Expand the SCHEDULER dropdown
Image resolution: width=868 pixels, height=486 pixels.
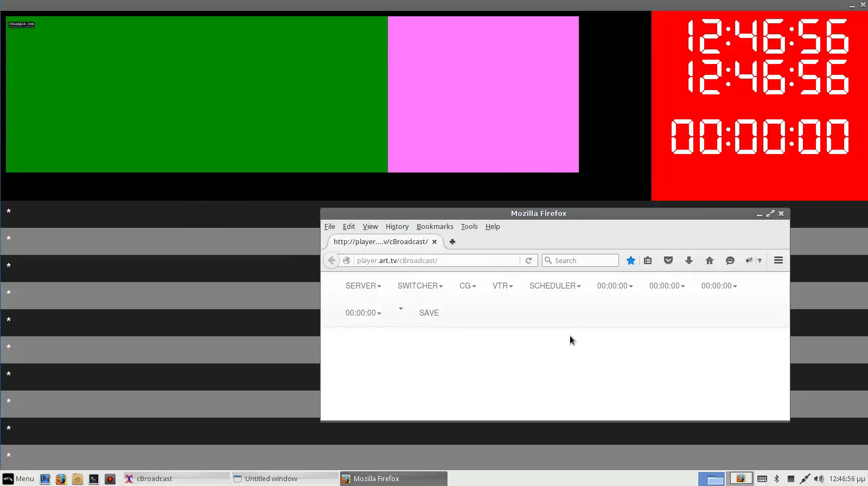[555, 286]
